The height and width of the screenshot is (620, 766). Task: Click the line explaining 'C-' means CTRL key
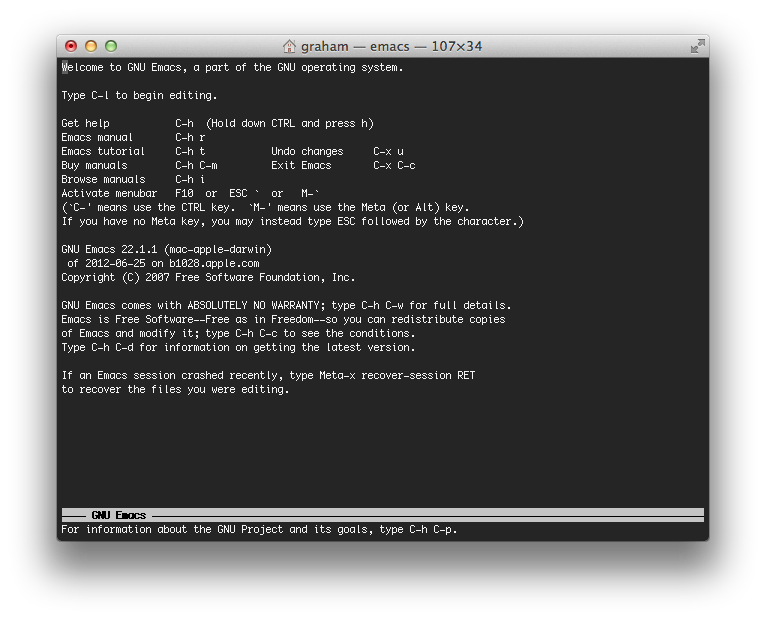[265, 207]
